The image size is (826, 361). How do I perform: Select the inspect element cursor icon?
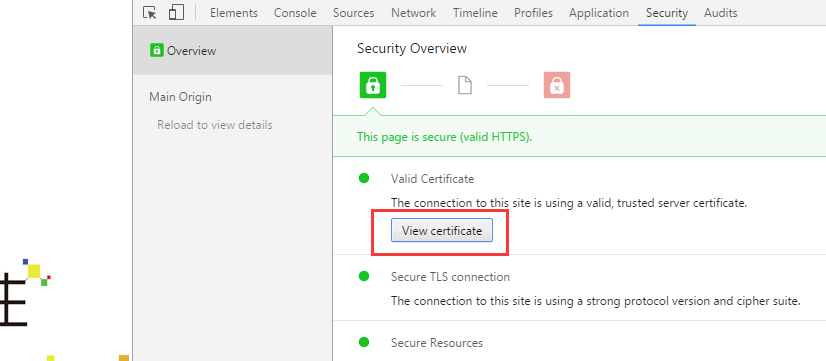[150, 13]
